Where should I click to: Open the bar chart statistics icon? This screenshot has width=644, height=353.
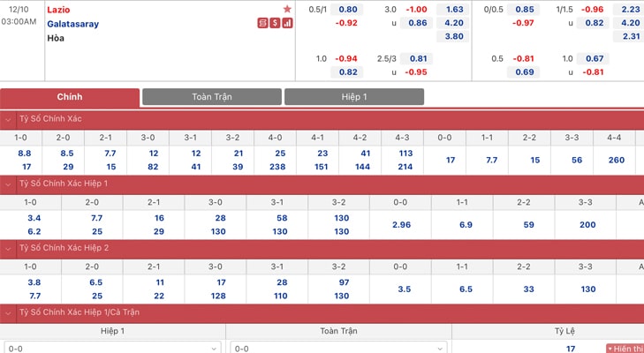287,24
